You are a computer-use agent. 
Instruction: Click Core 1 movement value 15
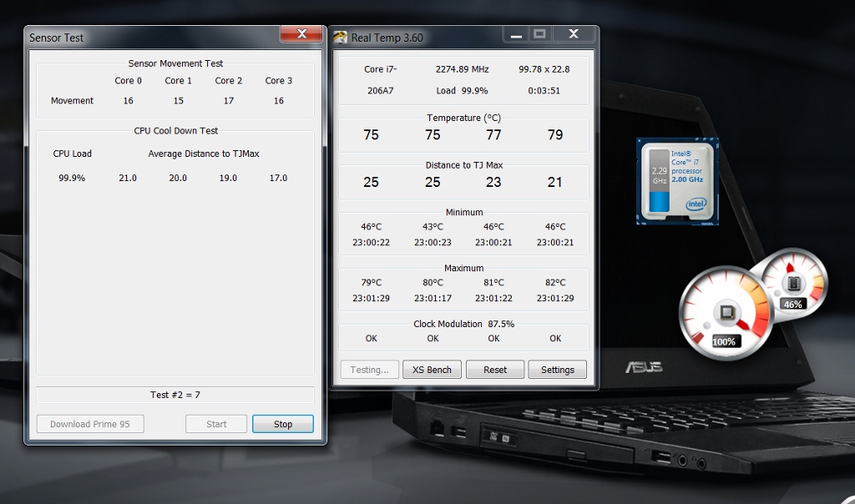[x=179, y=101]
